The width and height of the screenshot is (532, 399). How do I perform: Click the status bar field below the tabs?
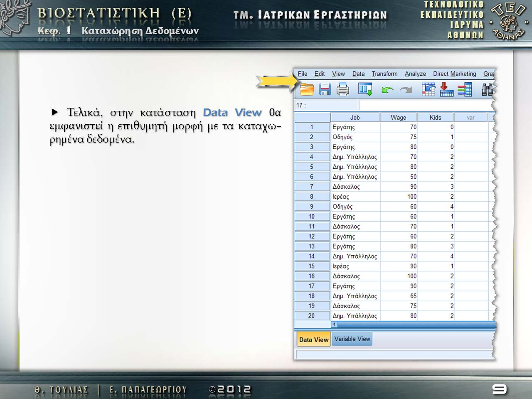[394, 355]
